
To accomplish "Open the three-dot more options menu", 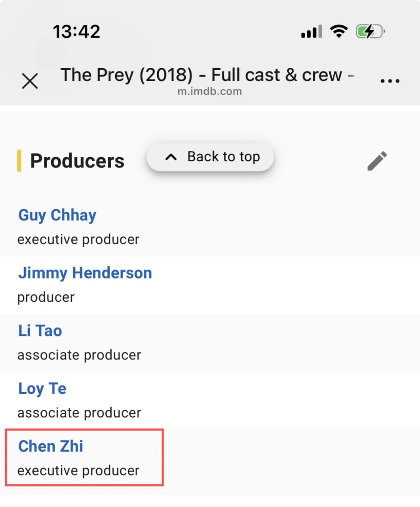I will point(390,81).
